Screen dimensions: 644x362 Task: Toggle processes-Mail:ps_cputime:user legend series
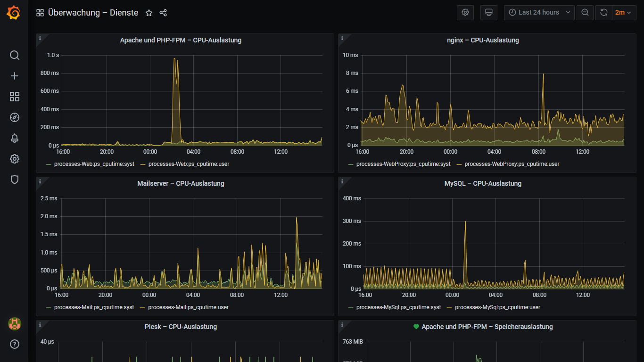pyautogui.click(x=184, y=307)
